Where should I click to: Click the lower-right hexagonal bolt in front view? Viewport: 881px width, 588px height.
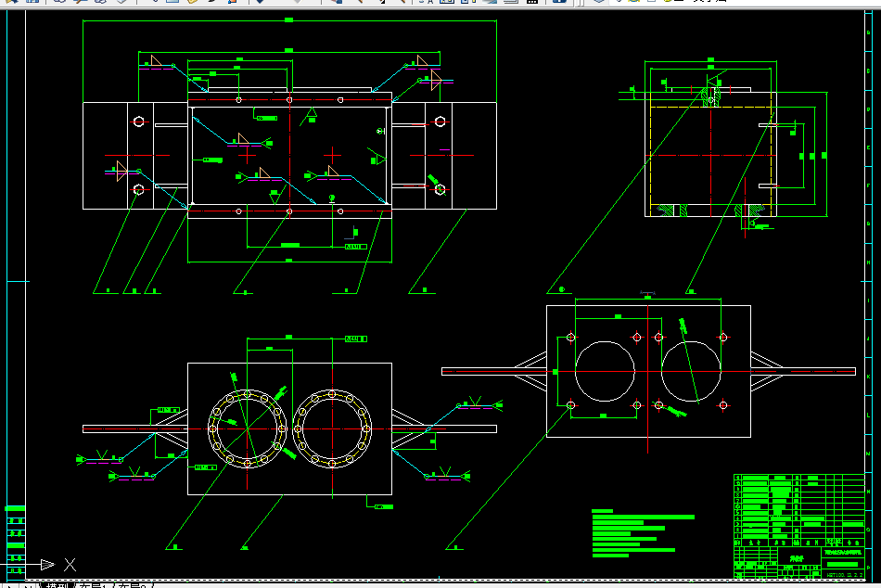point(440,190)
